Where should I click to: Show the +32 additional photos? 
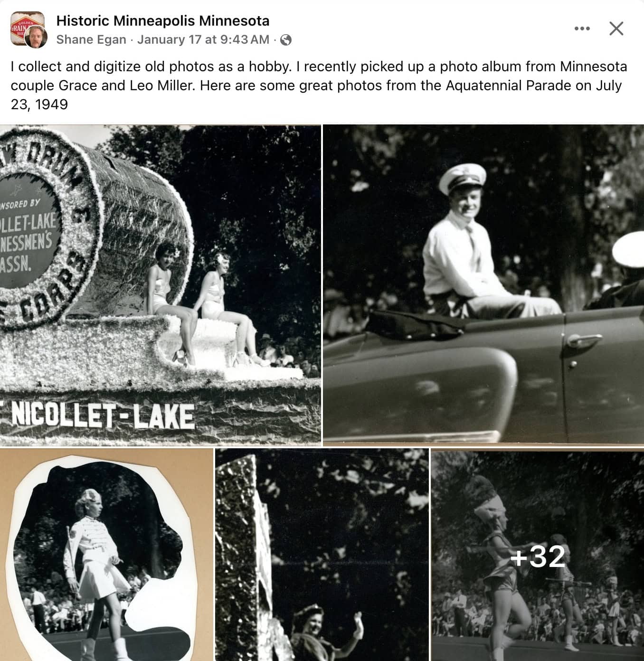click(538, 555)
